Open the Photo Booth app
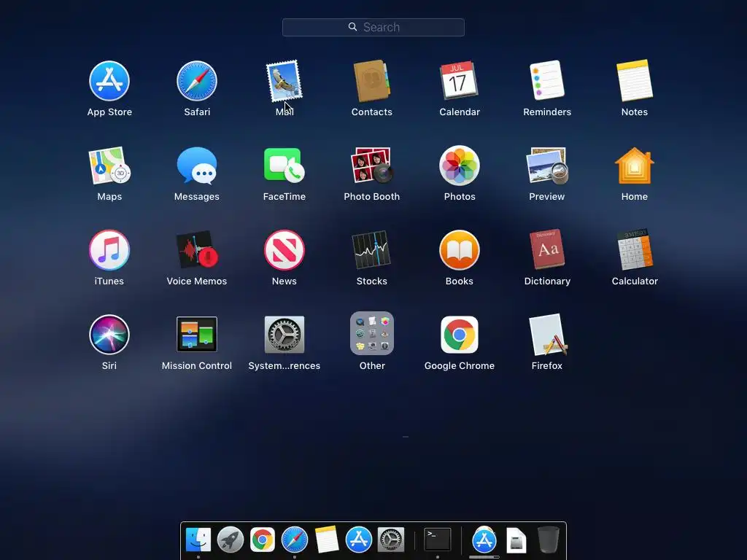Viewport: 747px width, 560px height. point(371,165)
